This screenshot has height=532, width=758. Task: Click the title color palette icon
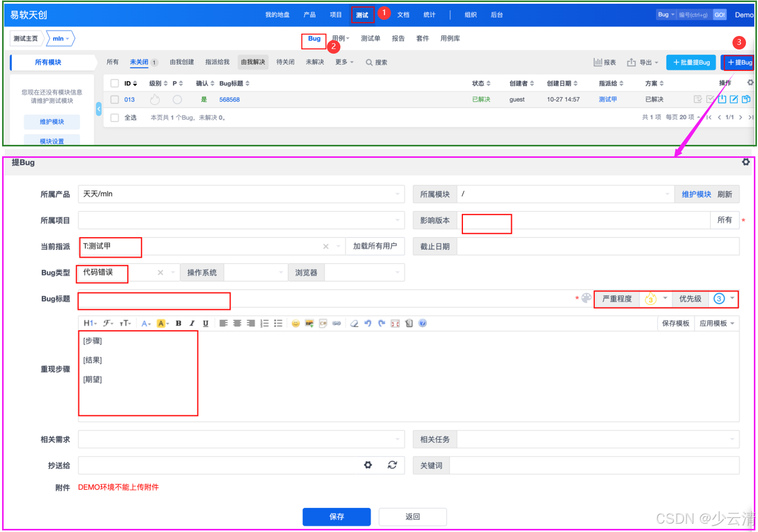coord(586,298)
